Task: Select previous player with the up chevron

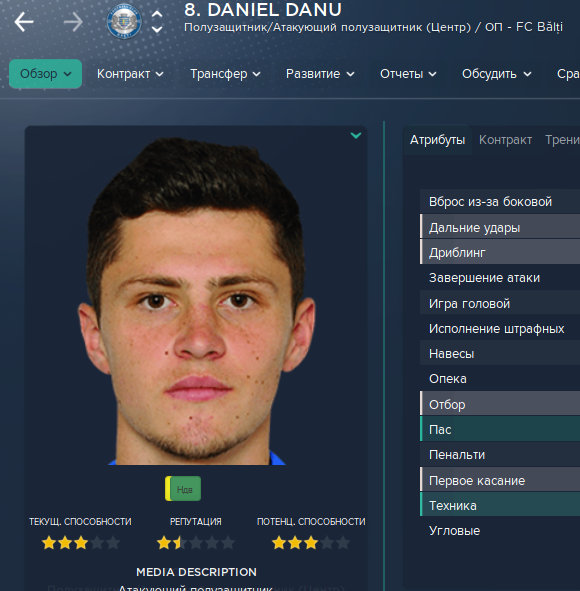Action: 157,14
